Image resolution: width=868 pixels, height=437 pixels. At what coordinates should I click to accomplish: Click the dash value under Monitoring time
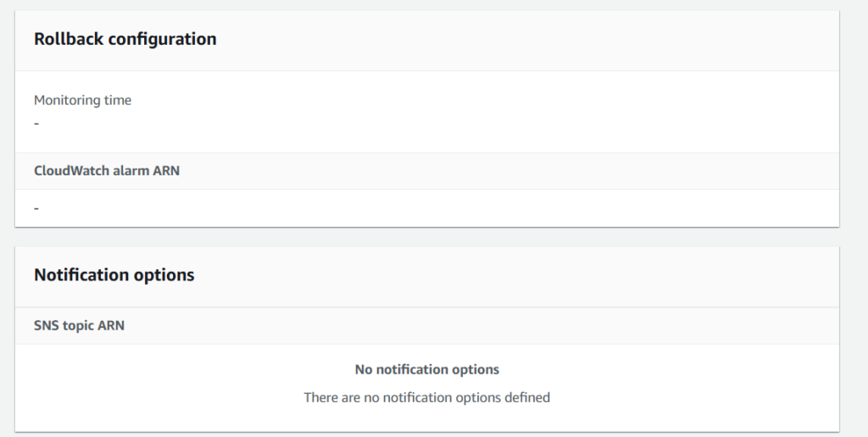click(x=36, y=124)
